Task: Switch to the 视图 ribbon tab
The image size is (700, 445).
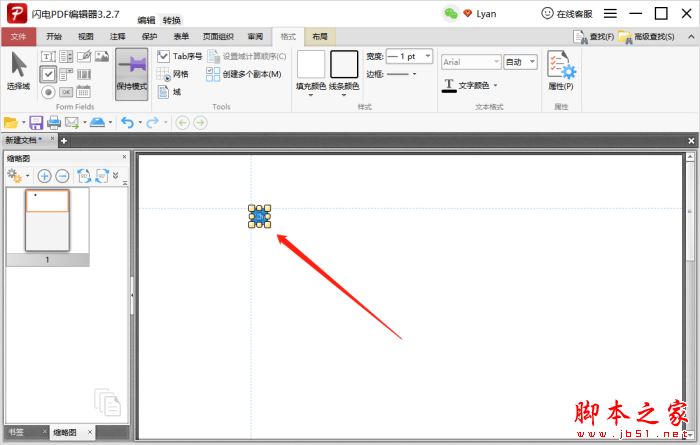Action: click(86, 37)
